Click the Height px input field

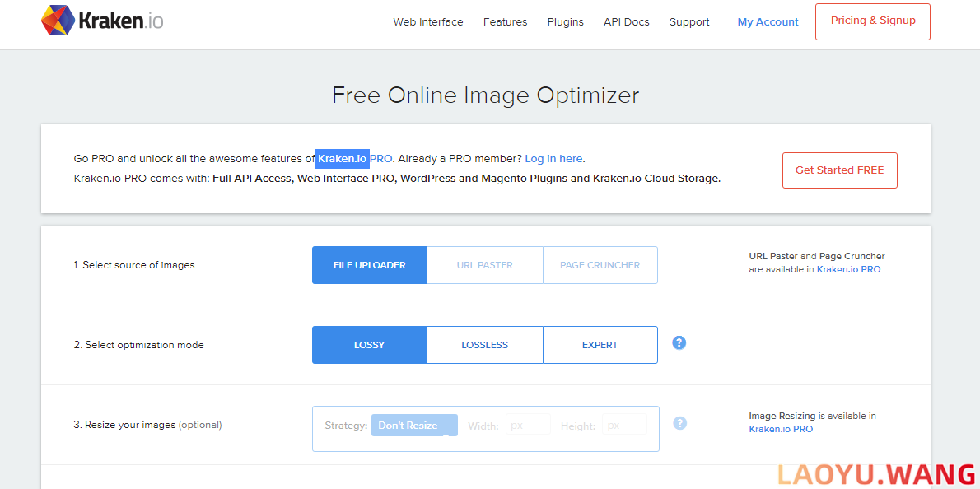(624, 426)
